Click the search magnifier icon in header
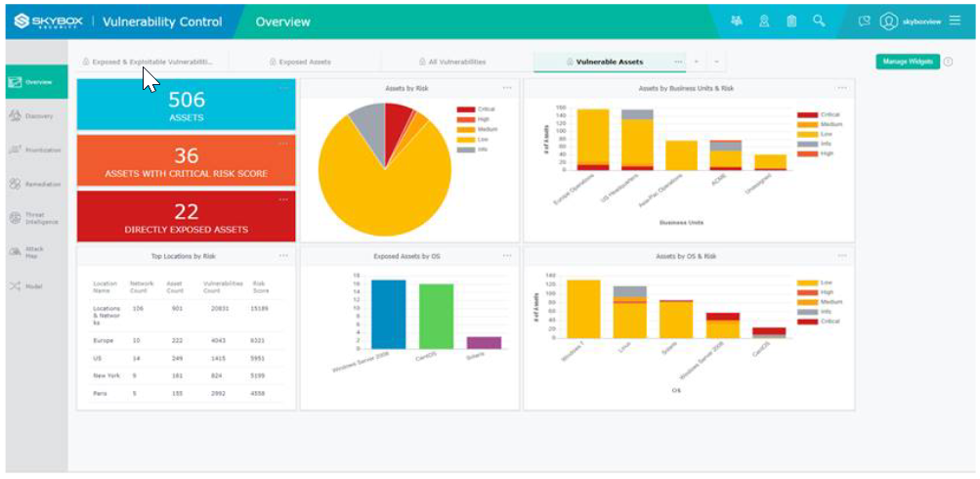The image size is (980, 479). click(819, 21)
